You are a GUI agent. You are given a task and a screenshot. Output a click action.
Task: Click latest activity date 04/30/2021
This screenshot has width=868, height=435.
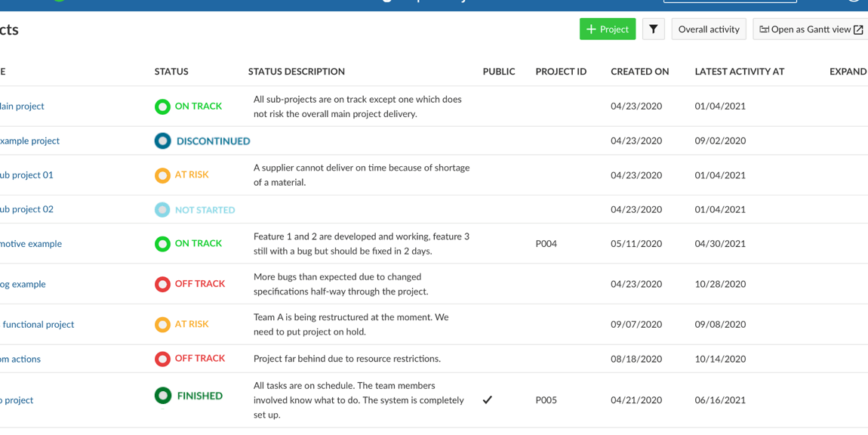[x=720, y=243]
